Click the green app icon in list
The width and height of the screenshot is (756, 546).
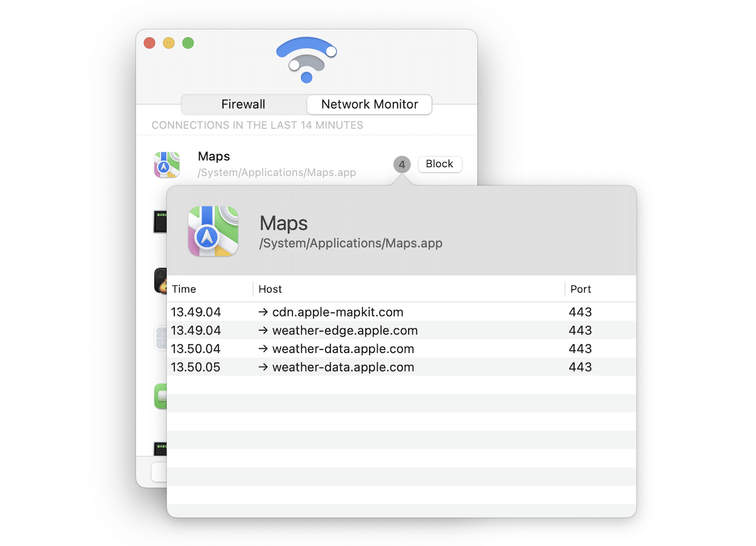point(160,397)
